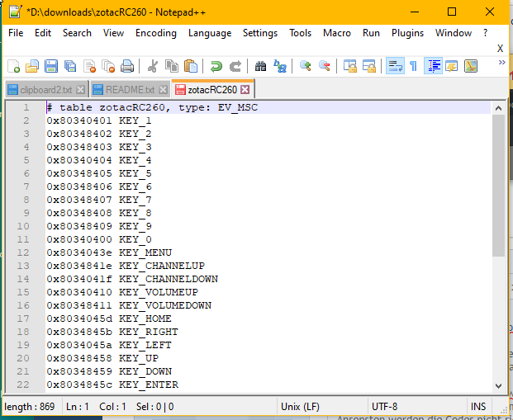Open user defined language dialog icon

pos(452,66)
